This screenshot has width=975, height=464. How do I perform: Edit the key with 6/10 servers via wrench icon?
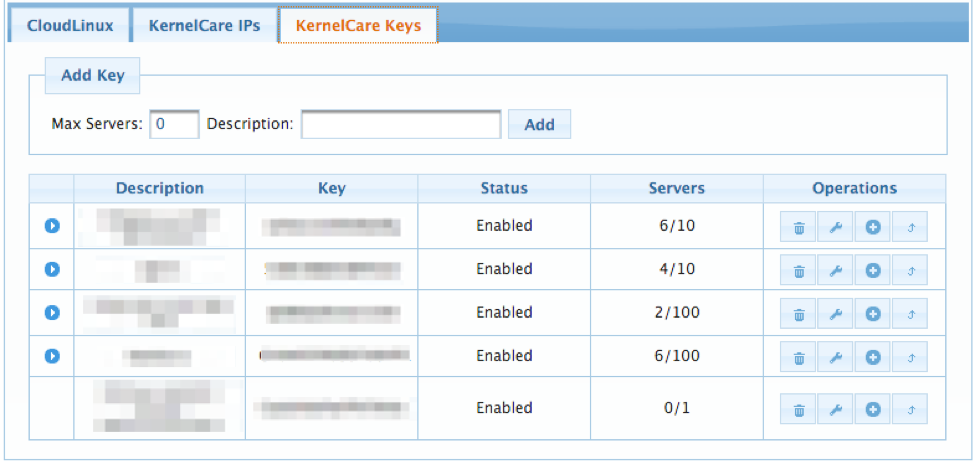(x=836, y=226)
